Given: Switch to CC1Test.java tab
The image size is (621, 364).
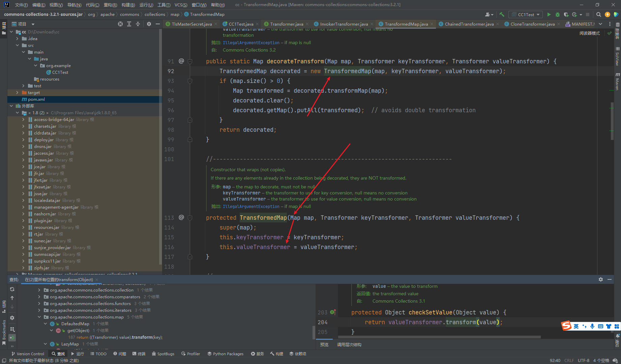Looking at the screenshot, I should click(241, 24).
